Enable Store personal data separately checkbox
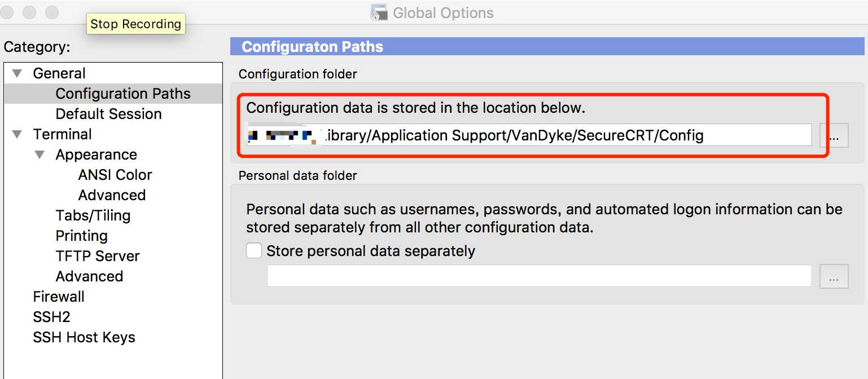This screenshot has width=868, height=379. (254, 250)
